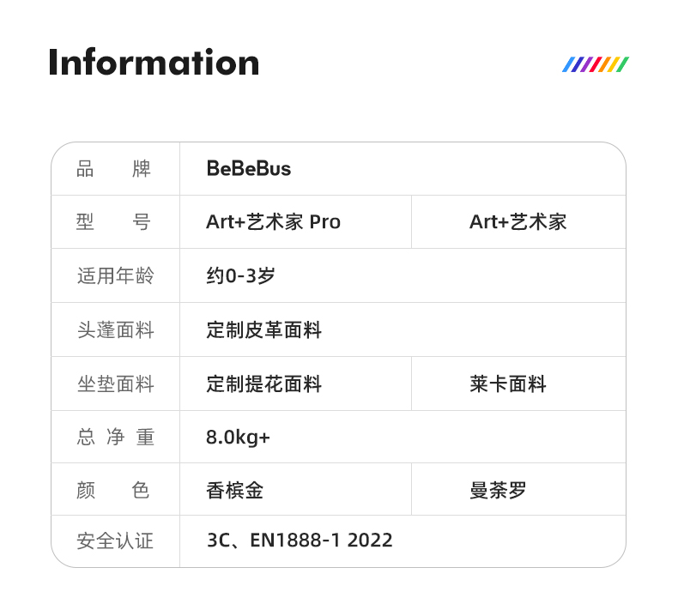Click the Information heading
678x616 pixels.
(x=154, y=63)
